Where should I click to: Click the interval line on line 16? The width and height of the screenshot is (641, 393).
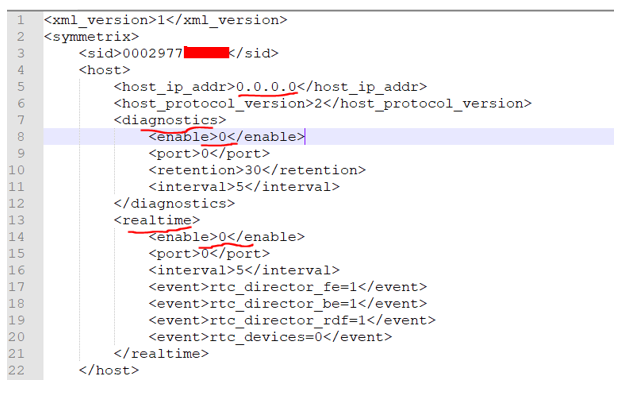[244, 270]
